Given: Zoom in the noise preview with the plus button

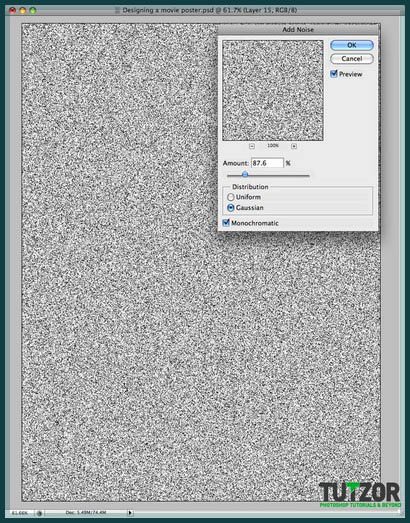Looking at the screenshot, I should point(294,146).
